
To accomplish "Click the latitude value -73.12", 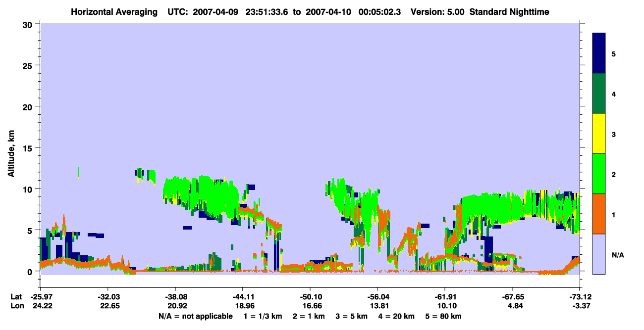I will (x=580, y=297).
